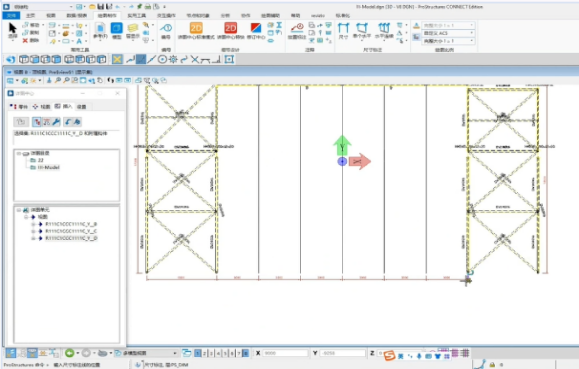Click the Copy button in ribbon
This screenshot has width=579, height=369.
click(31, 33)
